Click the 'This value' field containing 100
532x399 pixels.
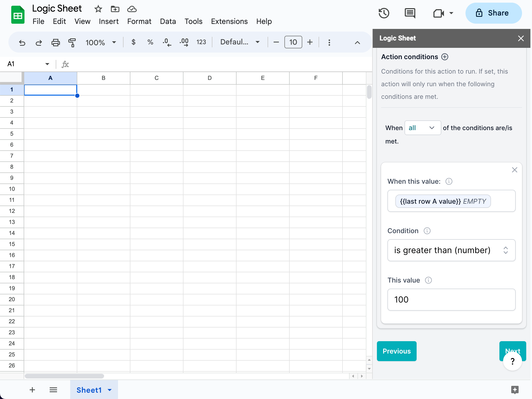[451, 300]
